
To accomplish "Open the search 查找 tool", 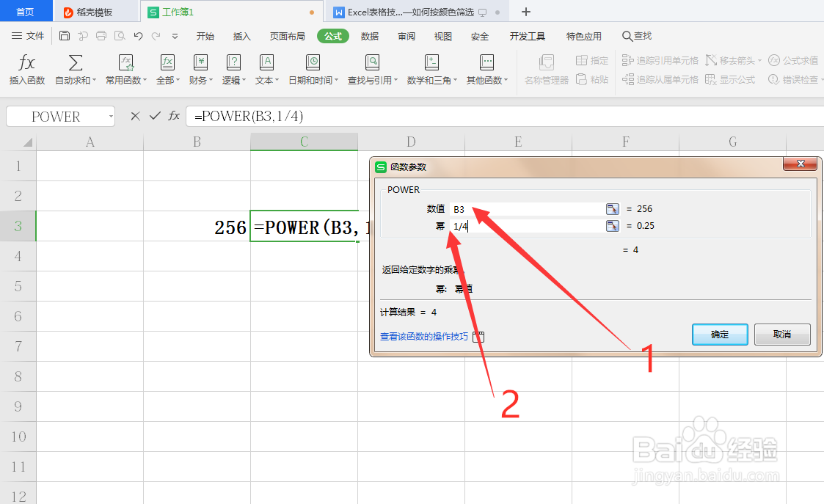I will [637, 36].
